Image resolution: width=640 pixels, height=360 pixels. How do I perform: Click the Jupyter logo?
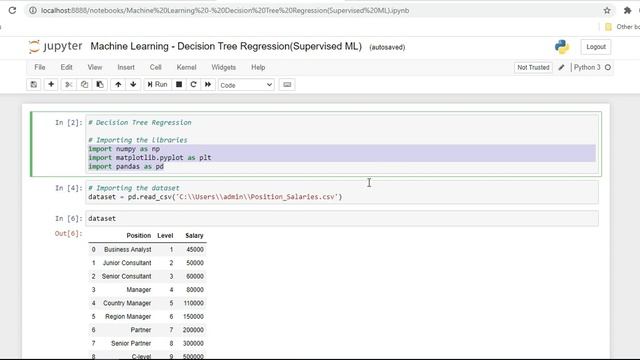pos(56,47)
